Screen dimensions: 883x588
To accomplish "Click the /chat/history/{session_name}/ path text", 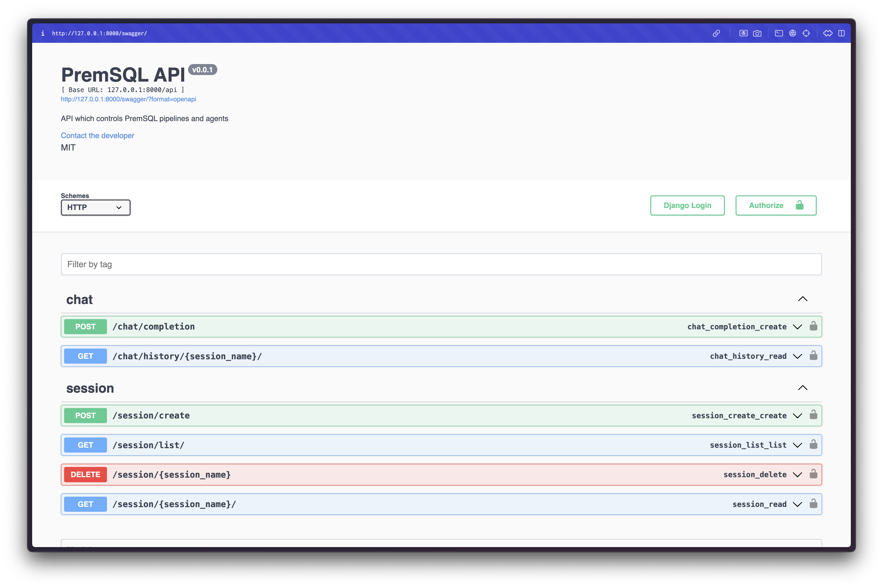I will coord(187,356).
